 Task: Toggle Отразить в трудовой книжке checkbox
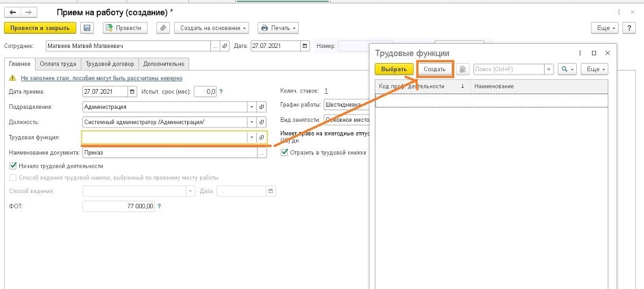pos(284,153)
